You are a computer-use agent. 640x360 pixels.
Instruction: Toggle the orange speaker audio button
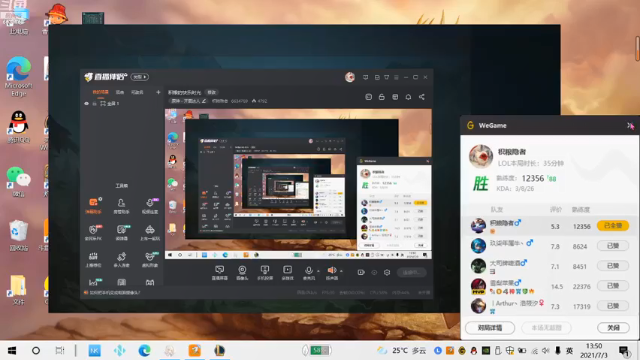[332, 272]
